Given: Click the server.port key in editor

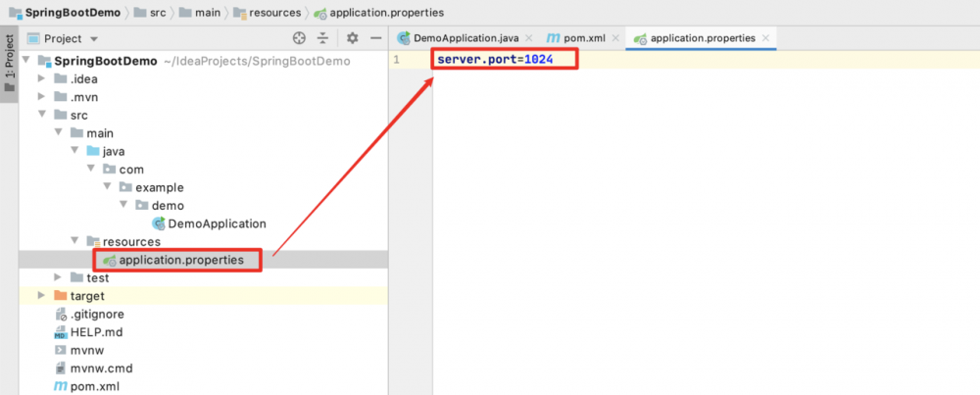Looking at the screenshot, I should pos(477,60).
